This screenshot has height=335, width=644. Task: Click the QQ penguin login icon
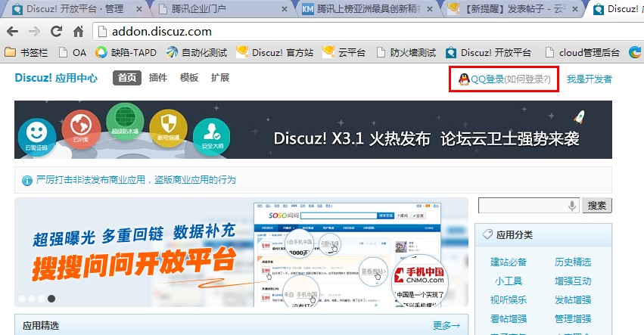(464, 79)
